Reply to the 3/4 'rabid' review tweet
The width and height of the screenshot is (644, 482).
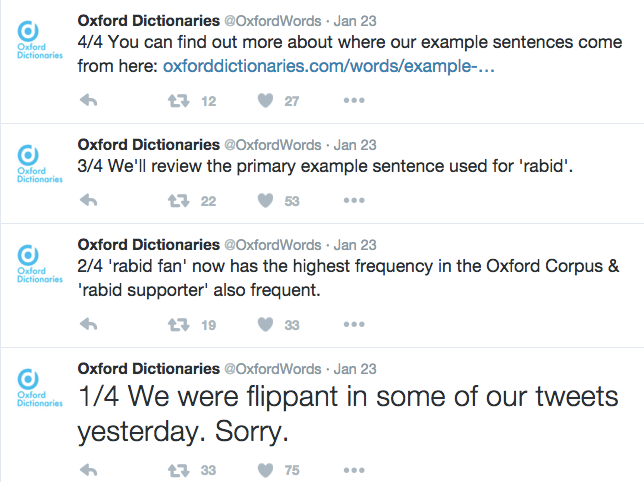click(x=89, y=200)
